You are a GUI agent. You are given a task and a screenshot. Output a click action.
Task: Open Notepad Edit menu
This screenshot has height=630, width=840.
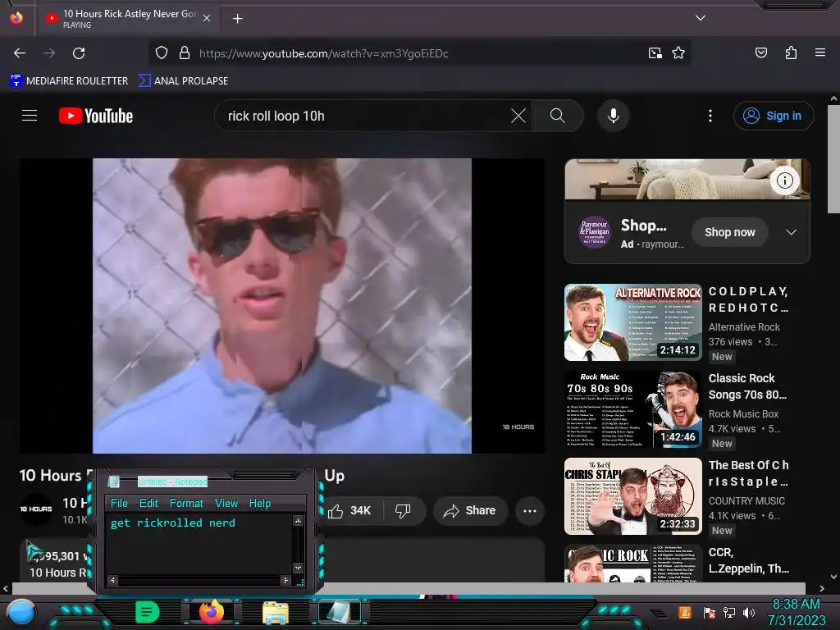[148, 503]
